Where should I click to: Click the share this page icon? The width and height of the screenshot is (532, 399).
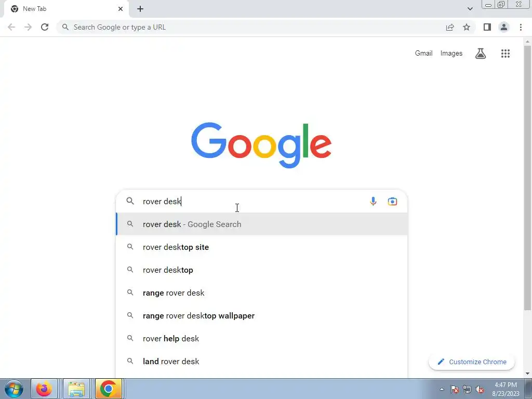coord(450,27)
